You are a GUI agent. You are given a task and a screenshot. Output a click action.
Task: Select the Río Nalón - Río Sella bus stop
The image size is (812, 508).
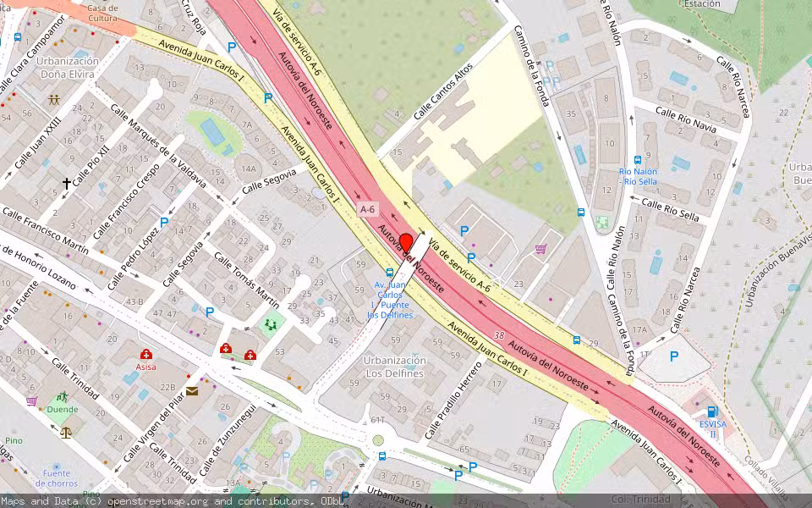point(638,159)
